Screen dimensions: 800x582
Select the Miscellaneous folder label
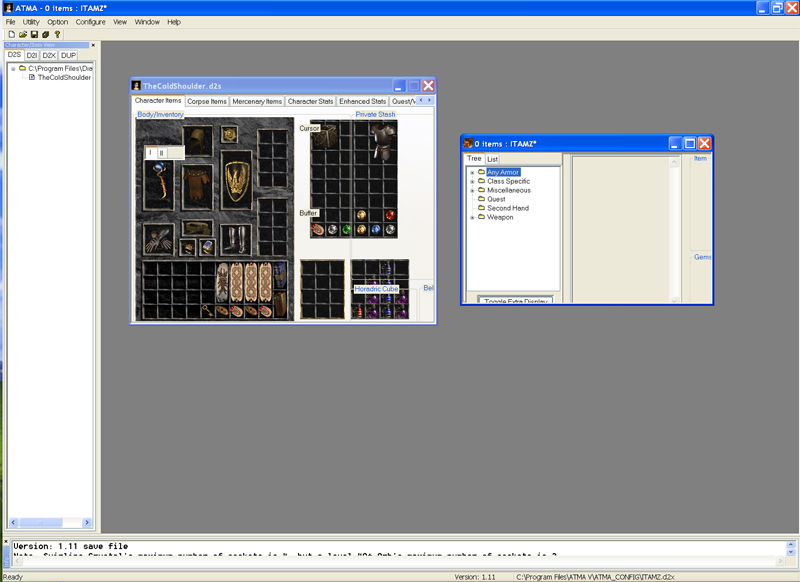pos(509,191)
